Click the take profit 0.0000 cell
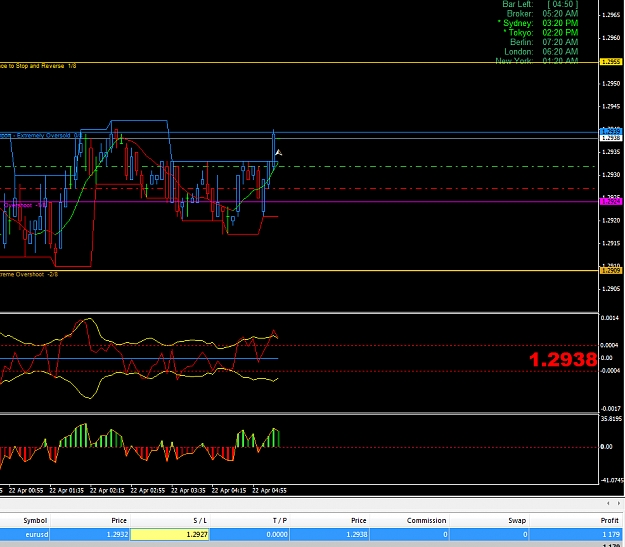This screenshot has width=625, height=547. coord(250,534)
